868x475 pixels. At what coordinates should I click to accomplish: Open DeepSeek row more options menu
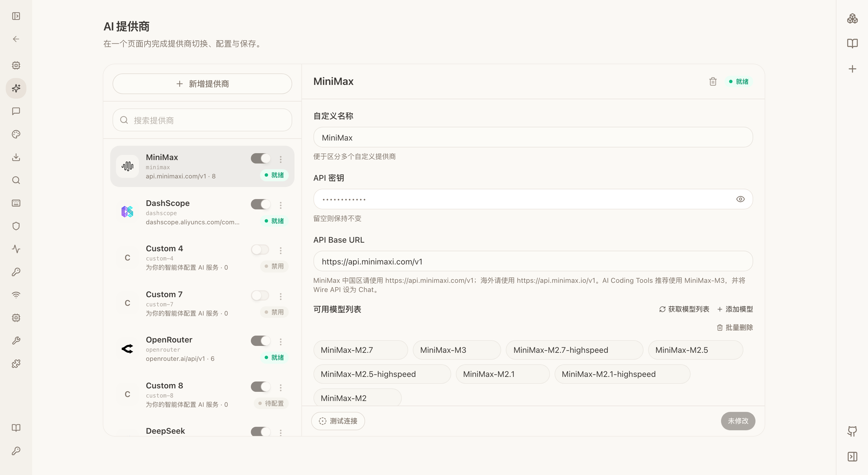(x=280, y=432)
